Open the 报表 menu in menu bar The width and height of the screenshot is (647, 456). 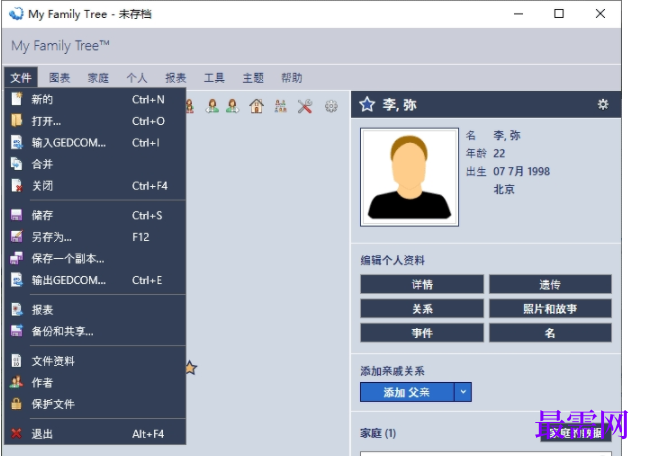(175, 78)
